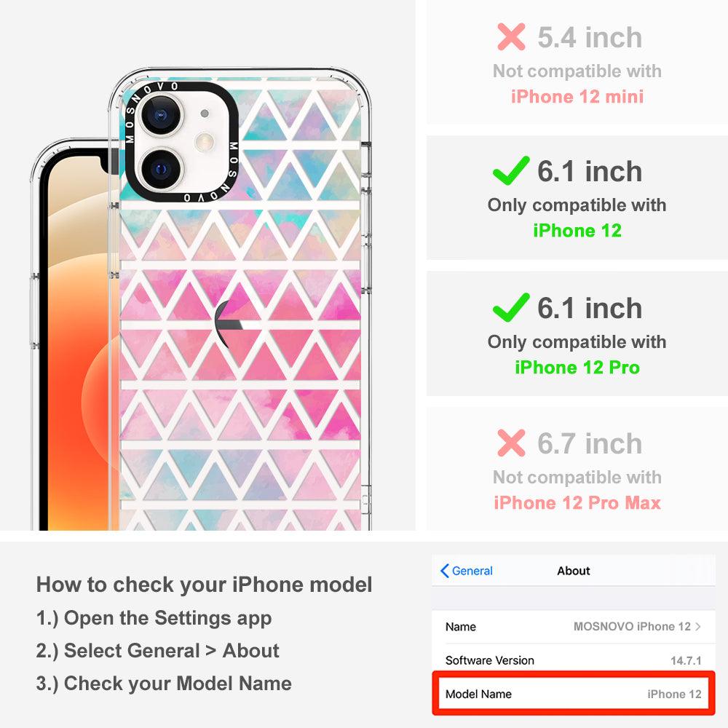The height and width of the screenshot is (728, 728).
Task: Click the green iPhone 12 Pro text
Action: [x=577, y=367]
